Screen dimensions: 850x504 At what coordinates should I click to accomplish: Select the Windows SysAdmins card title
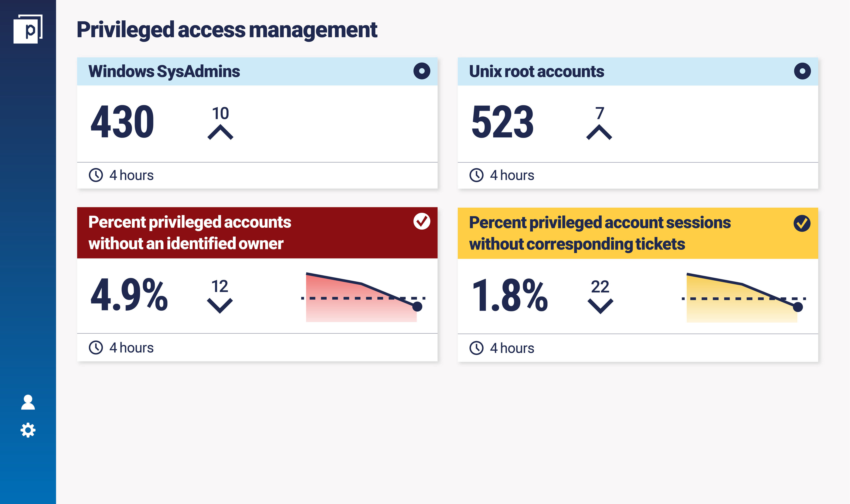[x=164, y=71]
